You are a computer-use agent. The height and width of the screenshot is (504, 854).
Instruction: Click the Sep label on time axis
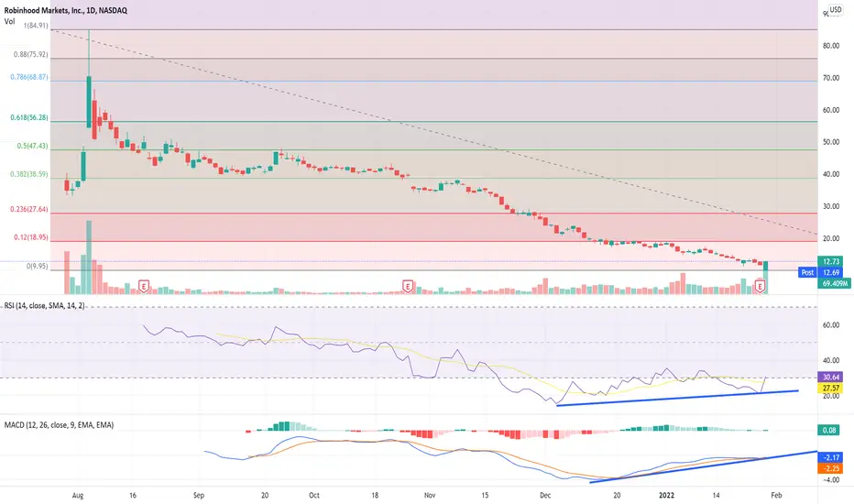pos(199,495)
